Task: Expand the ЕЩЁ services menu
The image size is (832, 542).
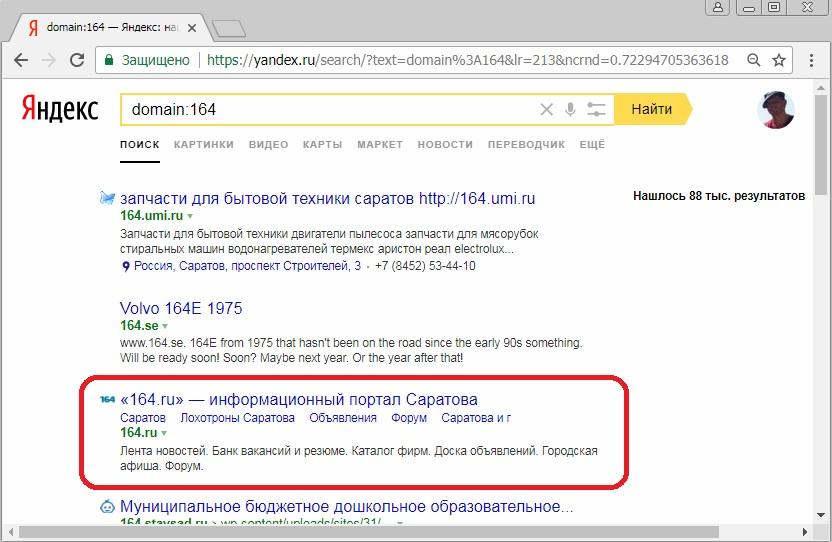Action: click(x=592, y=145)
